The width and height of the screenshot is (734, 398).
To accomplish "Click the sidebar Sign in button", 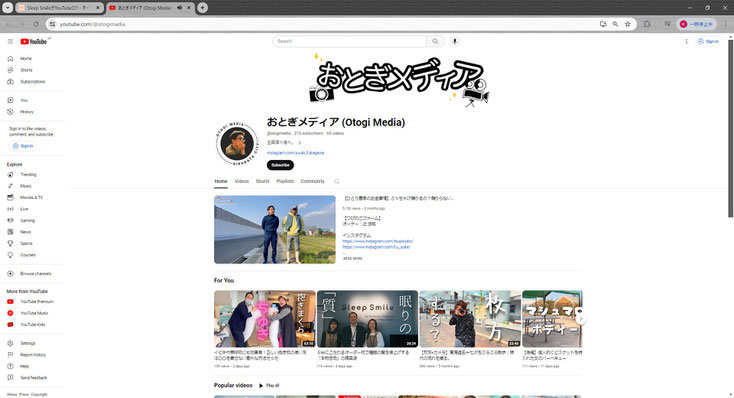I will pyautogui.click(x=23, y=147).
